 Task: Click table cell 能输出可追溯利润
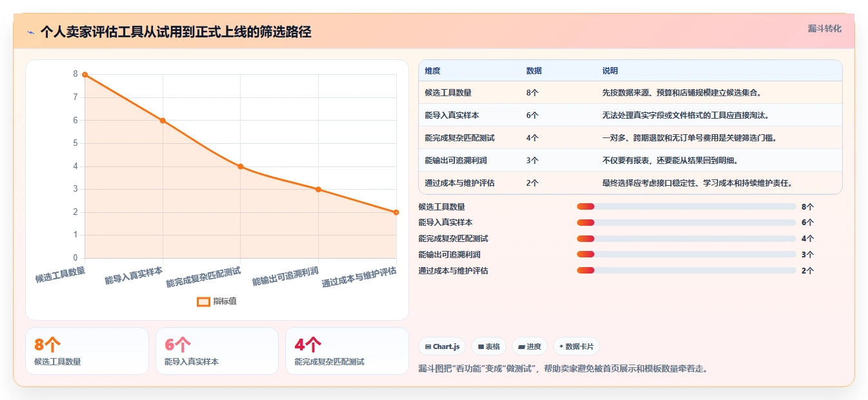[456, 161]
